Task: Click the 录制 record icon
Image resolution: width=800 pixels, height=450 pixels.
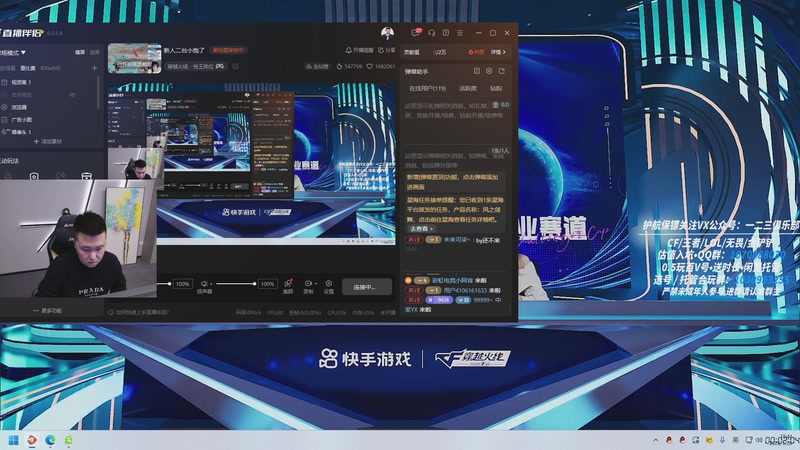Action: point(308,284)
